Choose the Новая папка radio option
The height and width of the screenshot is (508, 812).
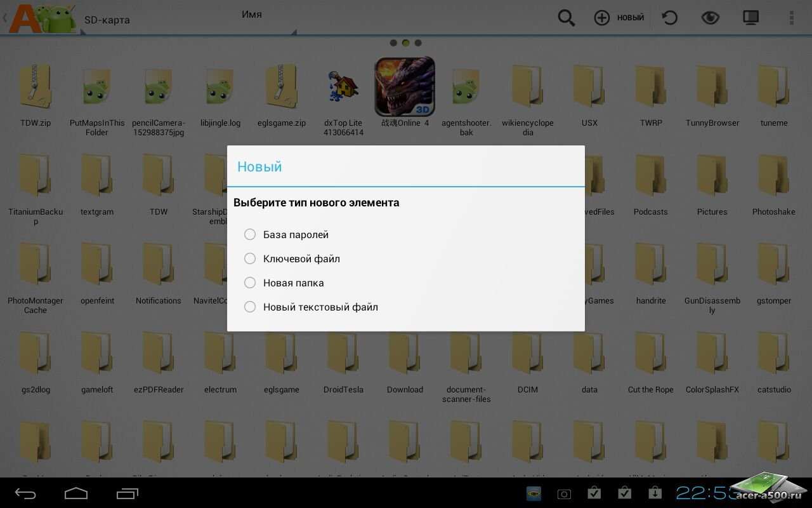250,283
